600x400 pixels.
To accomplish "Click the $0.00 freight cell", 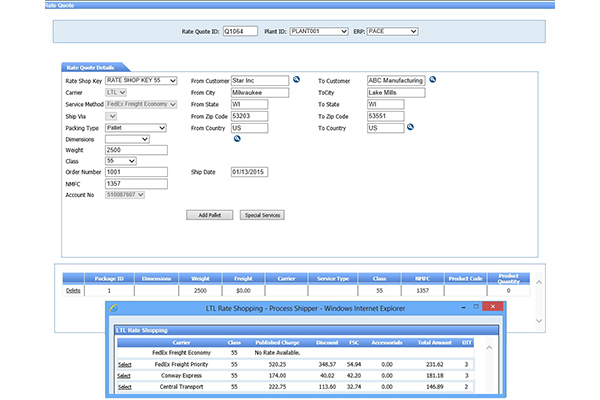I will [243, 291].
